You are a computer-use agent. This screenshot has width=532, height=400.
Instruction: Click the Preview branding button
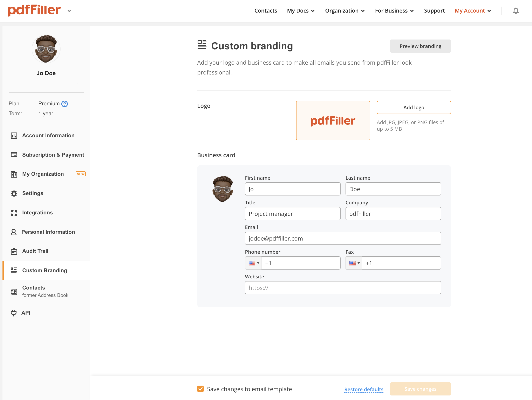[x=420, y=46]
